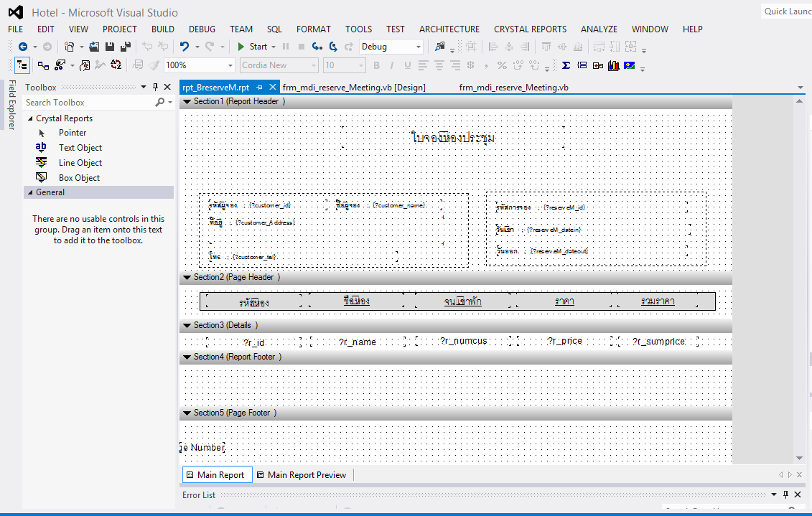Click the Quick Launch search box

coord(787,11)
